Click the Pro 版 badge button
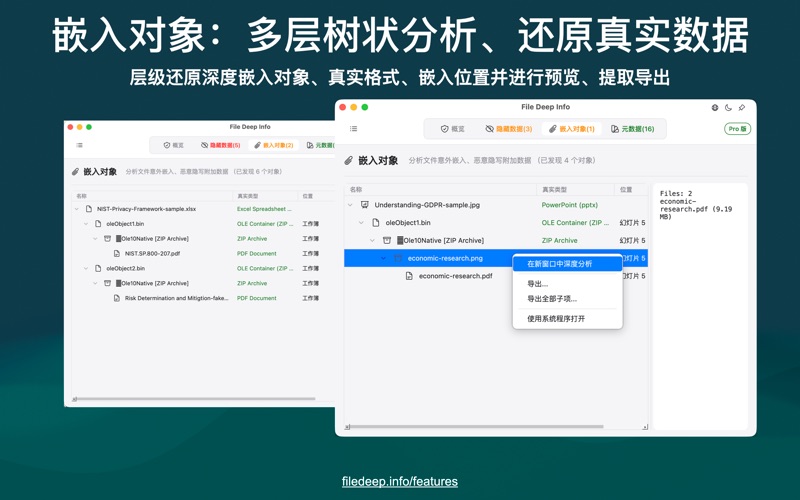800x500 pixels. pyautogui.click(x=737, y=129)
